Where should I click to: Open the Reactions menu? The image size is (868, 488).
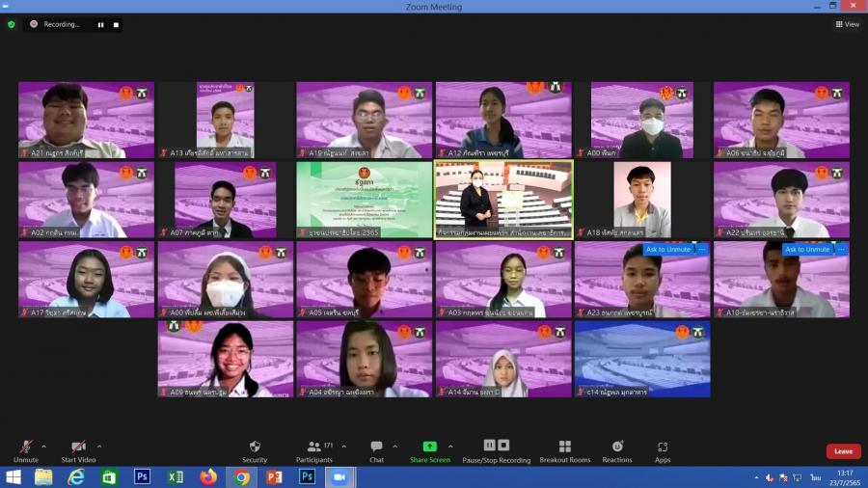coord(618,451)
